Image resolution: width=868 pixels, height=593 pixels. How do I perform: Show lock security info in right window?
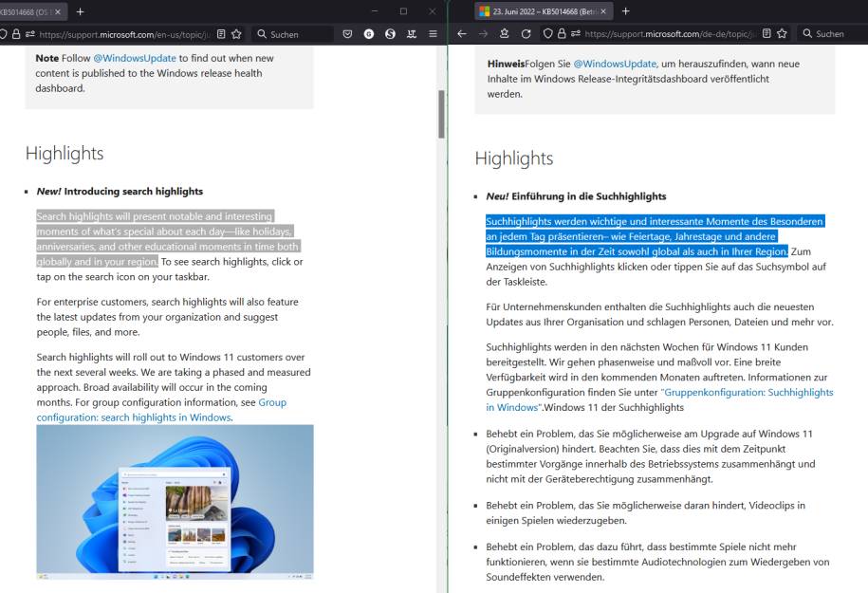[x=562, y=34]
